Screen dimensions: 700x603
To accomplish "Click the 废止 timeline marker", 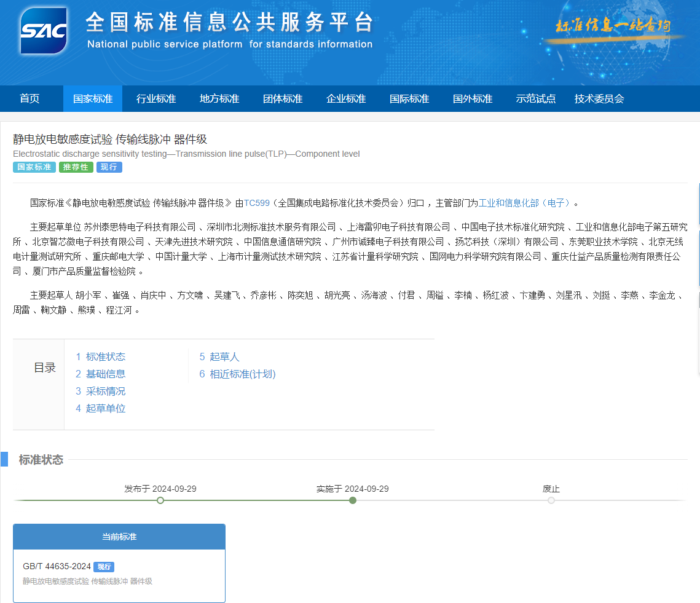I will 551,500.
